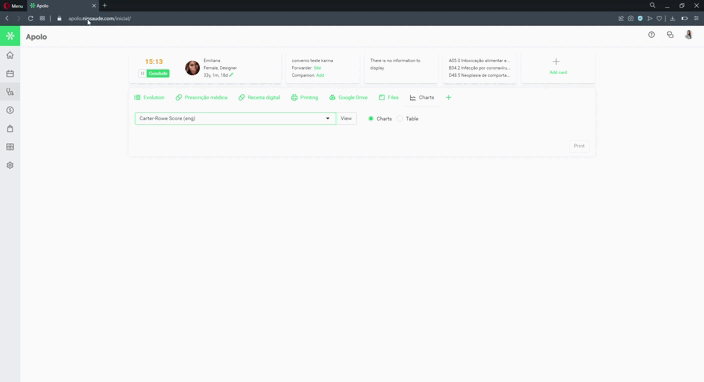The image size is (704, 382).
Task: Select the Charts tab
Action: (422, 97)
